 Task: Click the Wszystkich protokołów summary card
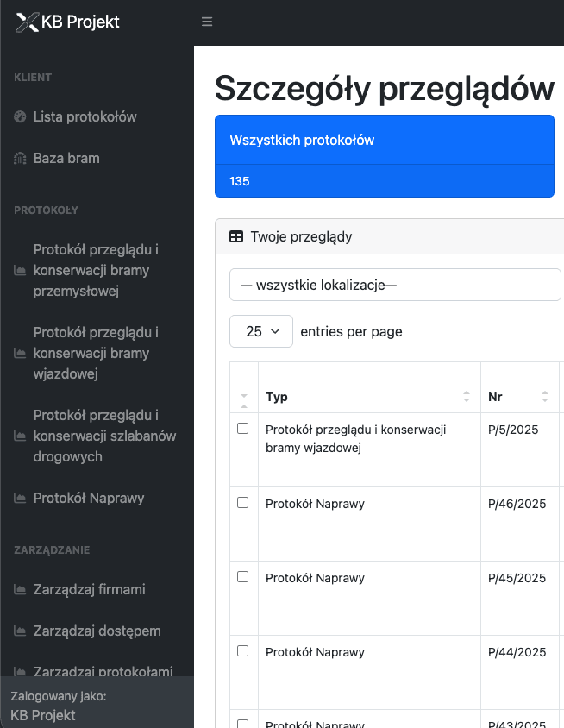click(384, 155)
